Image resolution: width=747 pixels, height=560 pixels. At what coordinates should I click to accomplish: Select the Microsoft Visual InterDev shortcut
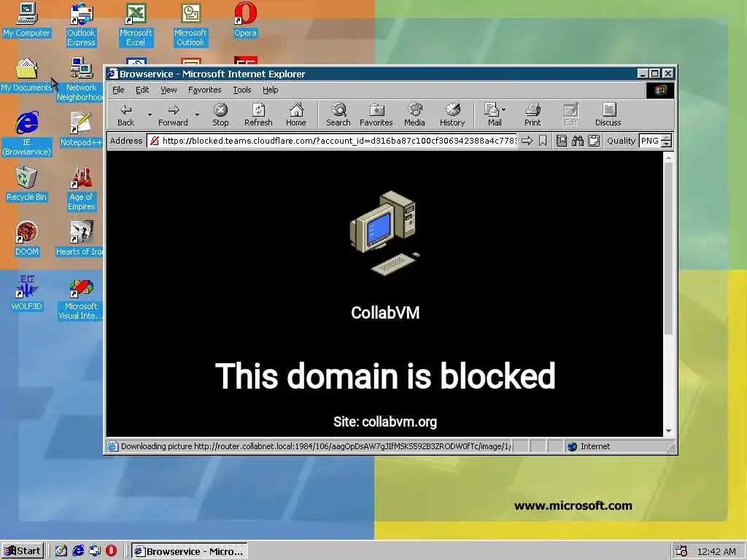(x=81, y=298)
